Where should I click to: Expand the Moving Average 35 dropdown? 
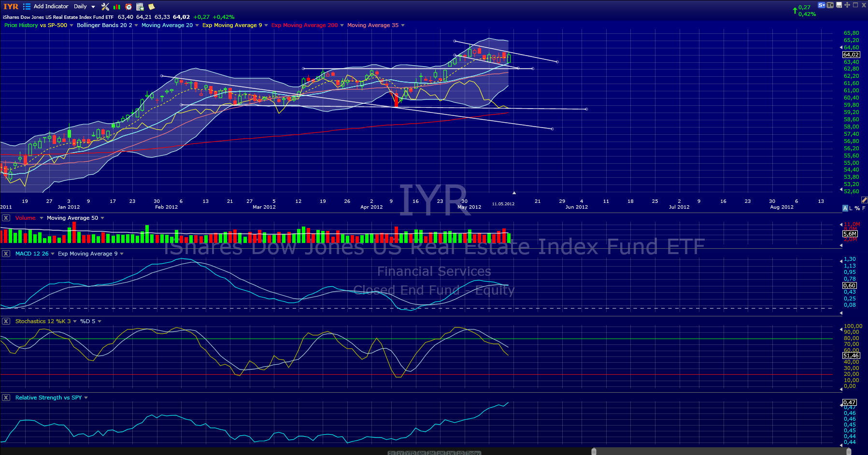click(403, 25)
